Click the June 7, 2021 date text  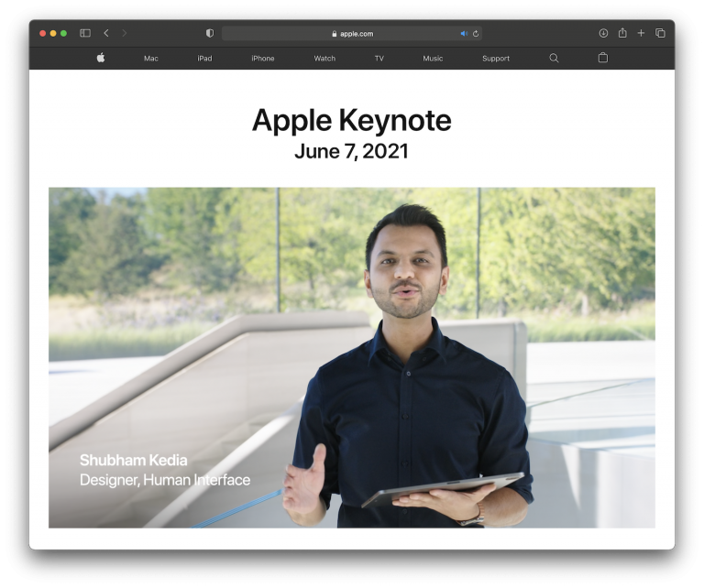[352, 151]
